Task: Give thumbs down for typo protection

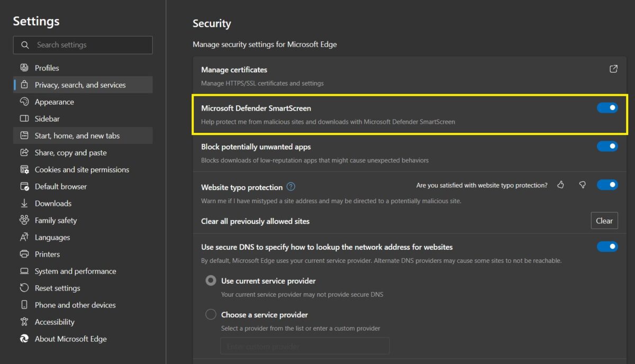Action: click(582, 185)
